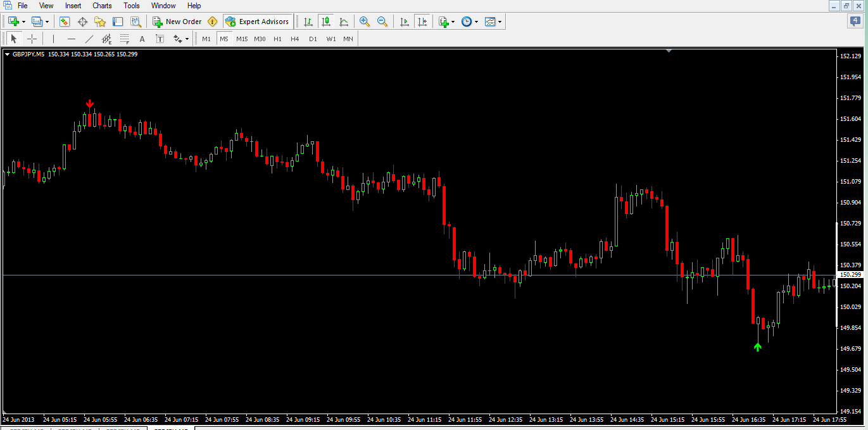Open the Charts menu

(102, 6)
